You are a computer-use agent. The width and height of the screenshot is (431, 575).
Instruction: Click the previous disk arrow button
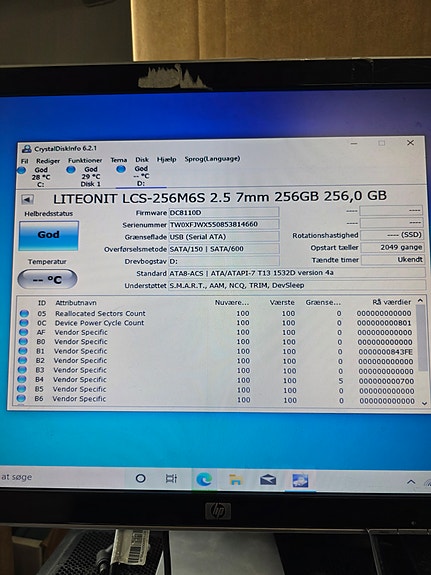[28, 199]
